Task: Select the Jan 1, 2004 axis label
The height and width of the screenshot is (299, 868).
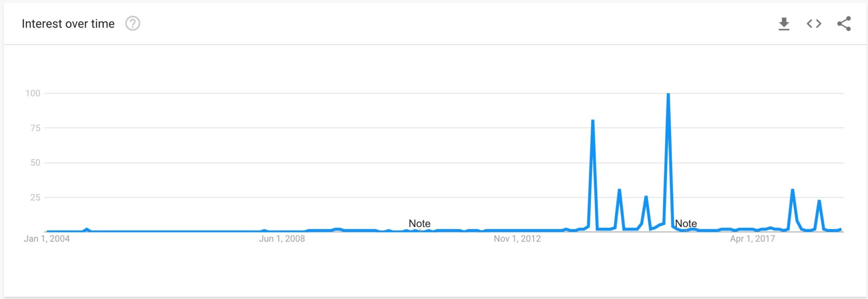Action: pyautogui.click(x=47, y=239)
